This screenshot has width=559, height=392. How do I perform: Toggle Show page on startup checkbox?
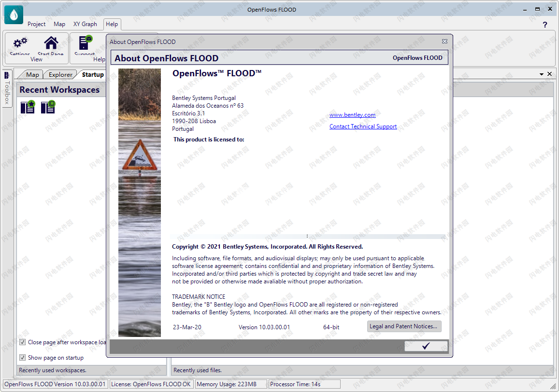(x=22, y=357)
